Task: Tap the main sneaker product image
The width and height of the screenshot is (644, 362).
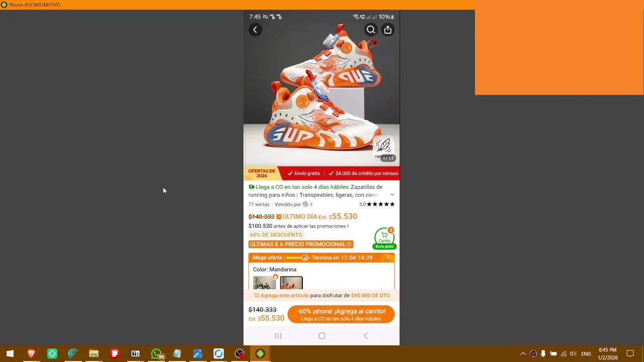Action: (321, 88)
